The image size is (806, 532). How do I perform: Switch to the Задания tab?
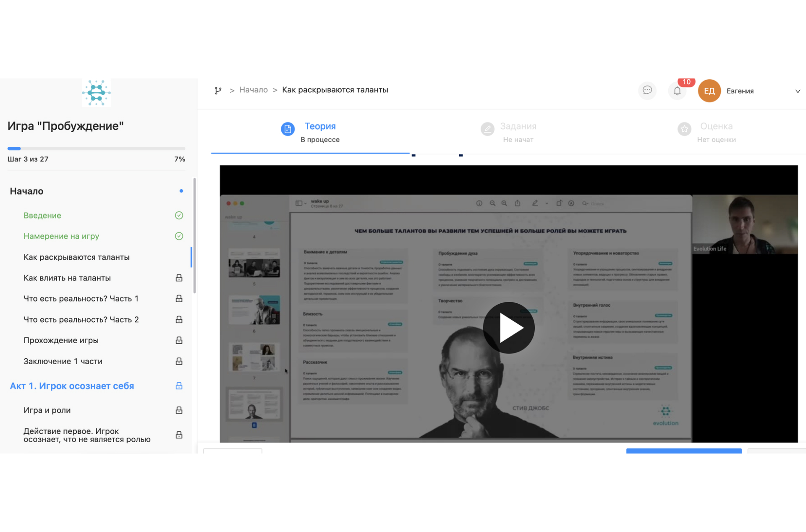518,126
